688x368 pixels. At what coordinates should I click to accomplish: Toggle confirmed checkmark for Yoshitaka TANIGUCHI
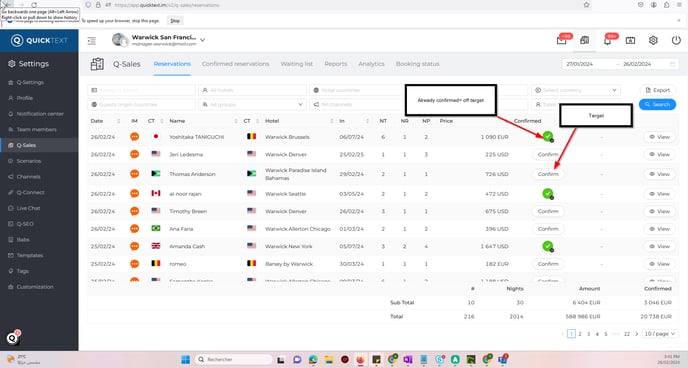[x=548, y=136]
